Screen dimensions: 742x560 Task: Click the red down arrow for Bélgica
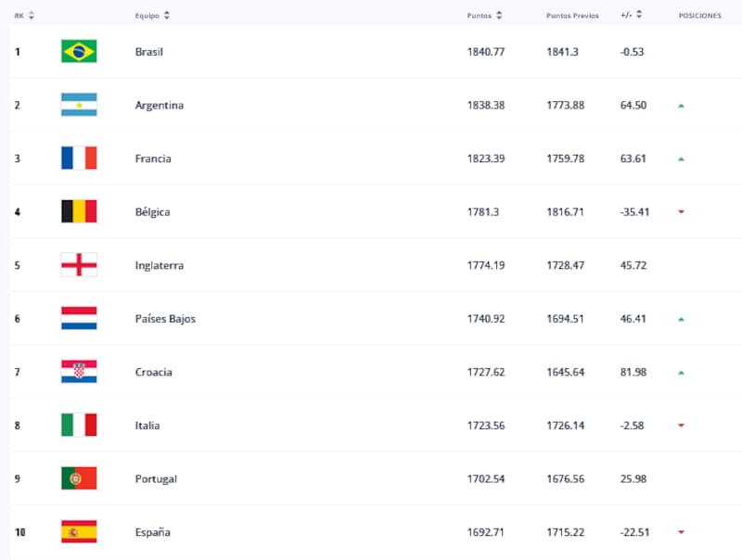click(x=681, y=212)
